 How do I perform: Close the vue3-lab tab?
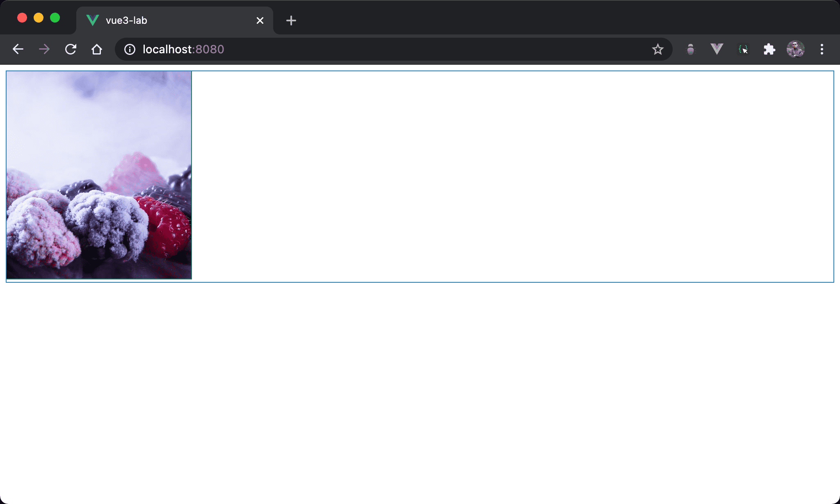click(x=260, y=20)
